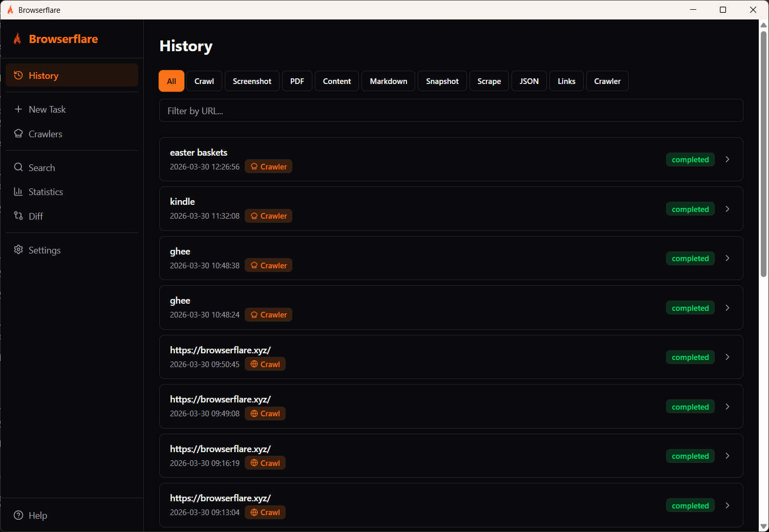Open chevron for ghee 10:48:38 entry
The height and width of the screenshot is (532, 769).
728,258
